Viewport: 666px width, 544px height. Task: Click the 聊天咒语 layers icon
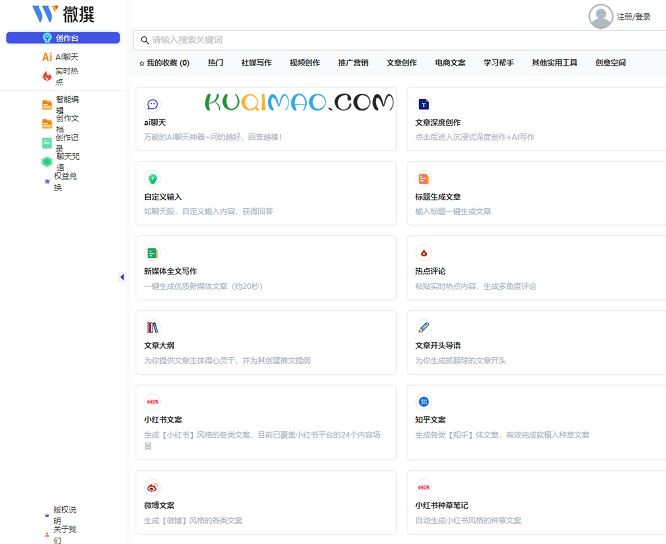(x=47, y=162)
